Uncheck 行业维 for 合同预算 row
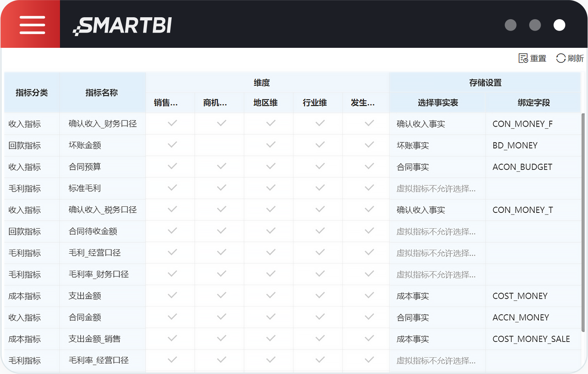This screenshot has height=374, width=588. pos(320,167)
